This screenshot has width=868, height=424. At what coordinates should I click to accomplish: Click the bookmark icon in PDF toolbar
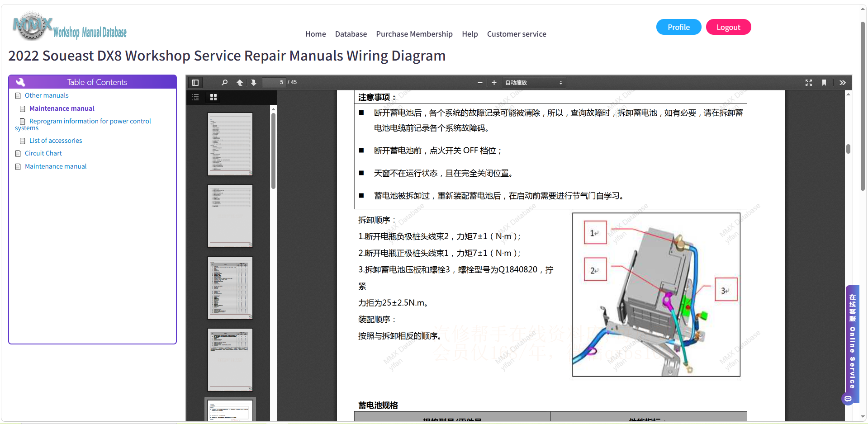(x=824, y=83)
